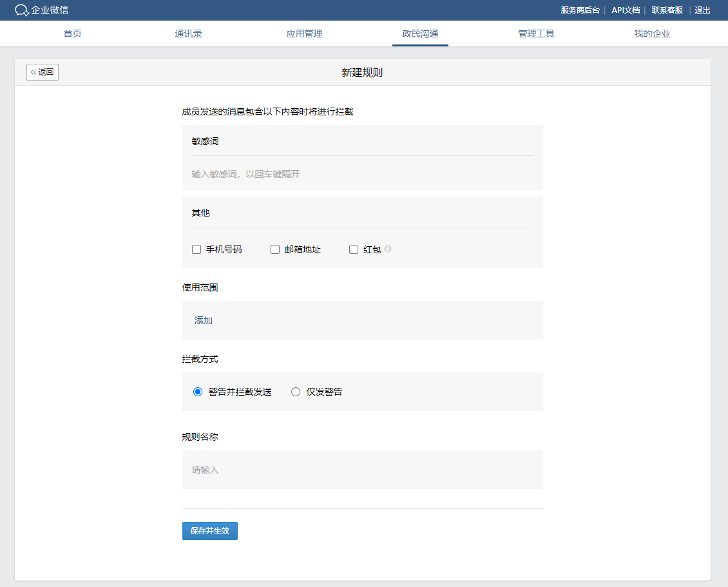The width and height of the screenshot is (728, 587).
Task: Click the info icon next to 红包
Action: (x=388, y=249)
